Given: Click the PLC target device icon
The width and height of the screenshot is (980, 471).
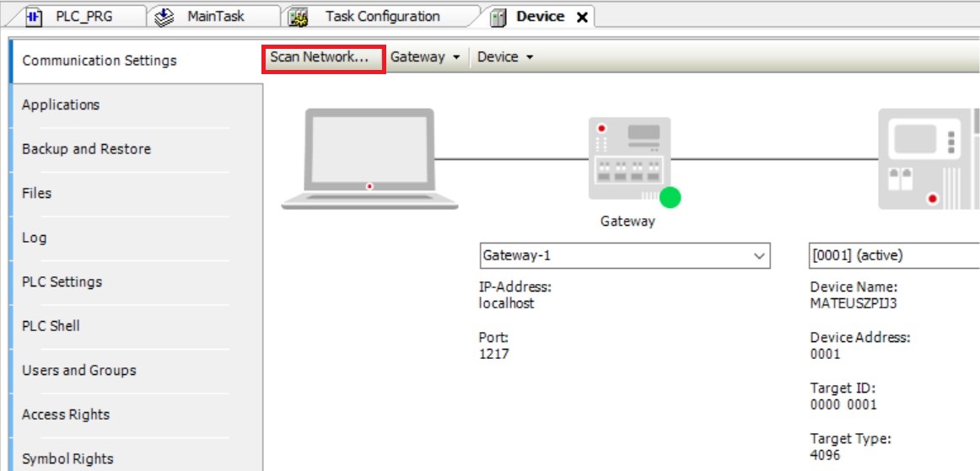Looking at the screenshot, I should (x=928, y=158).
